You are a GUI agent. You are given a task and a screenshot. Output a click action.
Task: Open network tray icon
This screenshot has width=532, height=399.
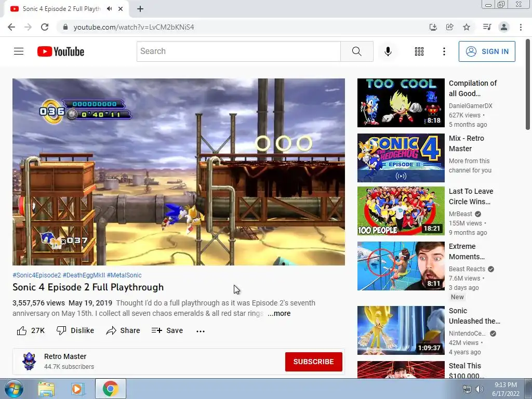click(x=467, y=389)
